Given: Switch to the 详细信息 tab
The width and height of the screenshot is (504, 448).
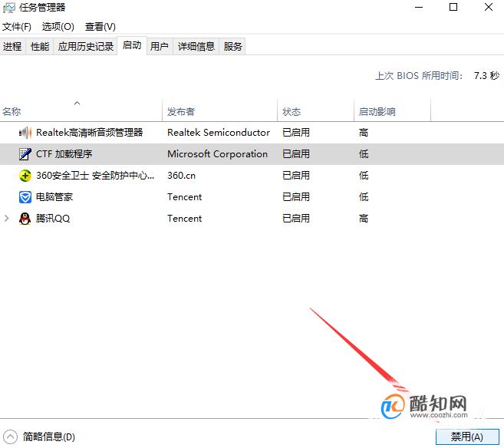Looking at the screenshot, I should pos(196,47).
